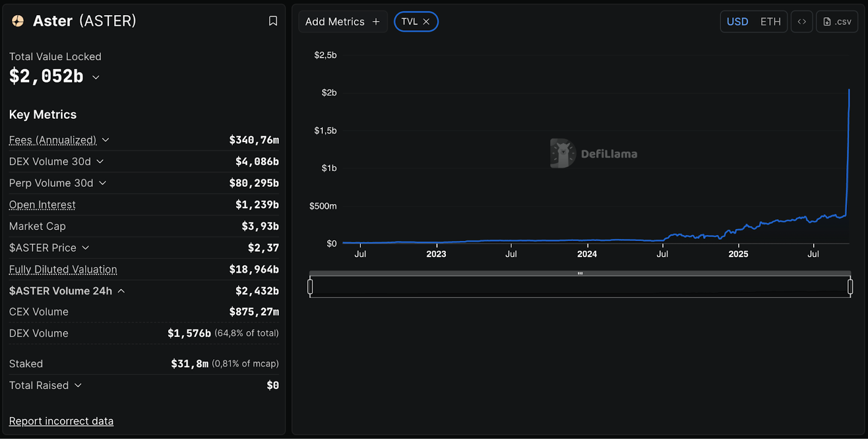Expand the $ASTER Price row
This screenshot has height=439, width=868.
point(86,248)
